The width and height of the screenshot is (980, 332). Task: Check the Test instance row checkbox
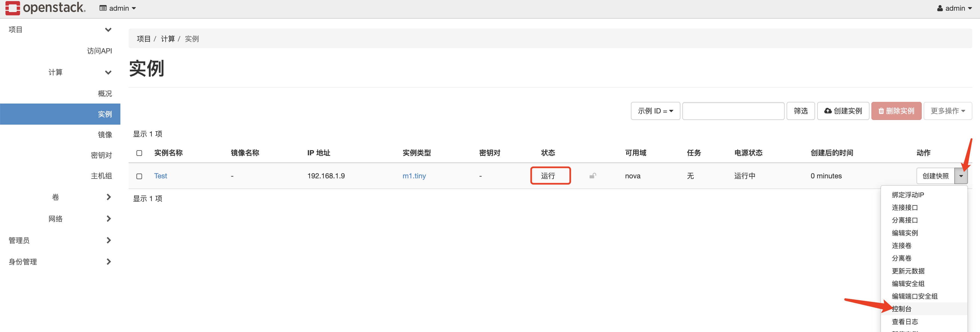point(139,176)
